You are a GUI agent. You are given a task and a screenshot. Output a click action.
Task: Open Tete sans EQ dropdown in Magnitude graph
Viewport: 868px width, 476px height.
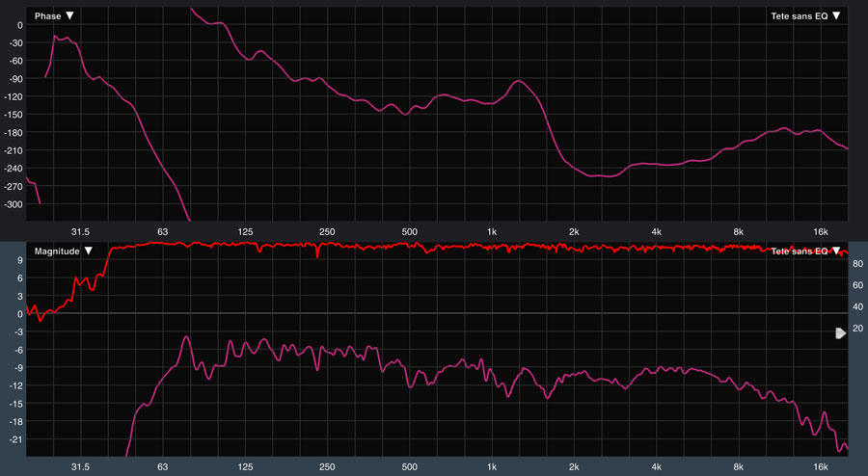pyautogui.click(x=805, y=251)
